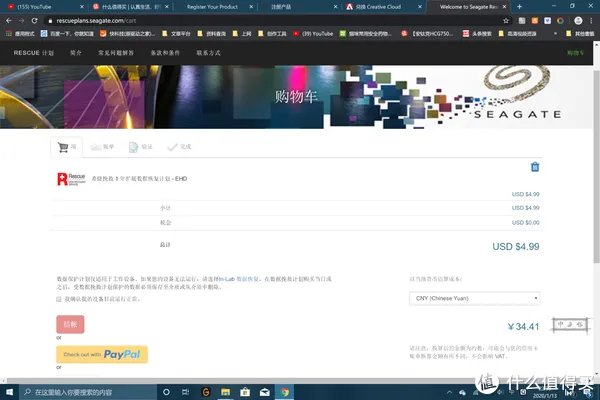Image resolution: width=600 pixels, height=400 pixels.
Task: Click the red checkout button
Action: point(70,324)
